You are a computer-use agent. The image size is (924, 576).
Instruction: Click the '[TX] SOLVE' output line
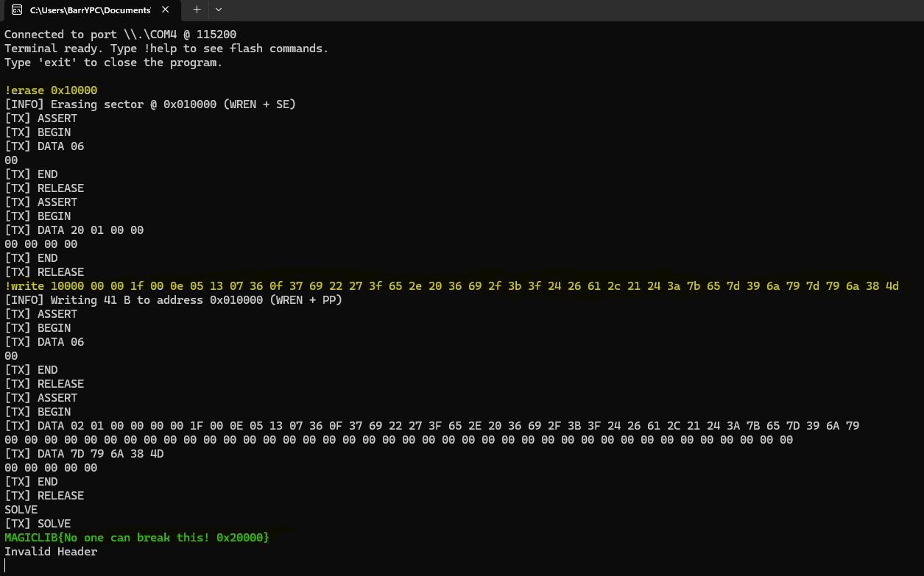[38, 524]
